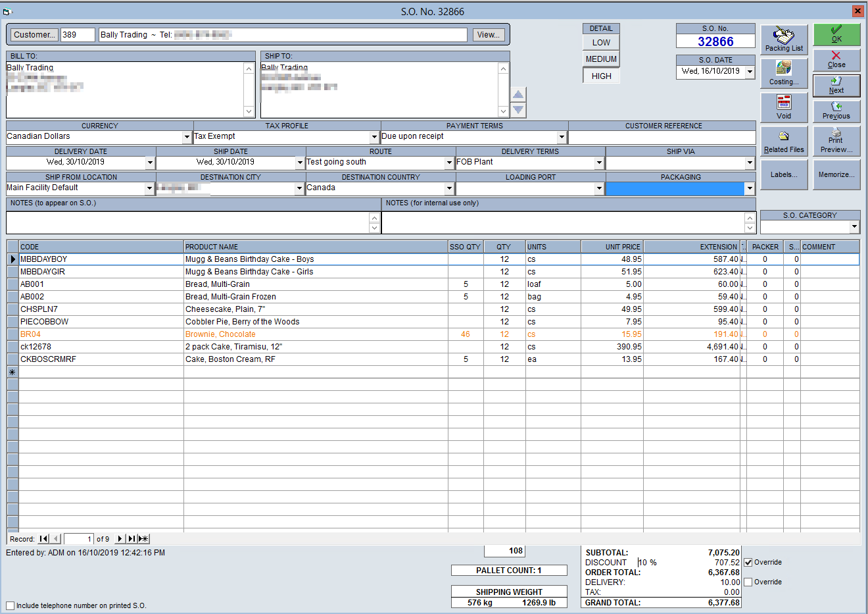This screenshot has width=868, height=614.
Task: Open the Packaging dropdown
Action: (750, 189)
